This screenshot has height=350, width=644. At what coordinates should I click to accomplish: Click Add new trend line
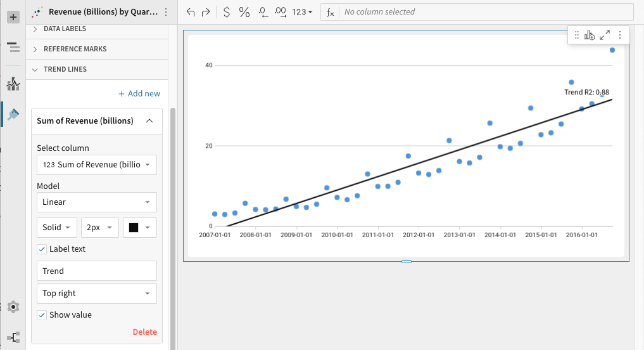point(139,94)
